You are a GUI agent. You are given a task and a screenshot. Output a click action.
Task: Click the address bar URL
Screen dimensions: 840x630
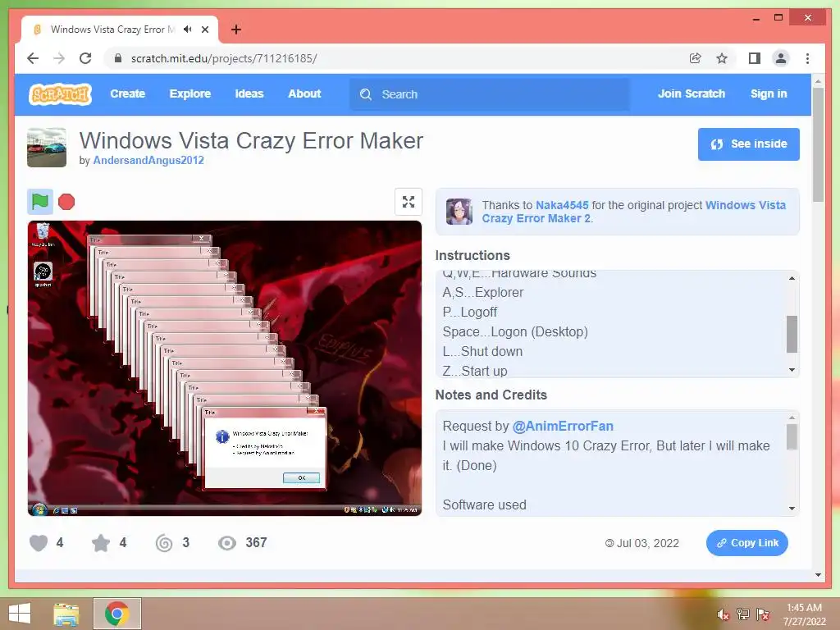coord(224,58)
